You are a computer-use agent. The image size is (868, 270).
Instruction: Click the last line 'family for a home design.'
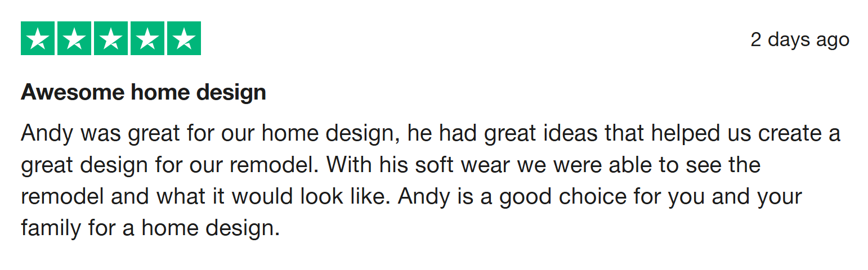coord(150,229)
